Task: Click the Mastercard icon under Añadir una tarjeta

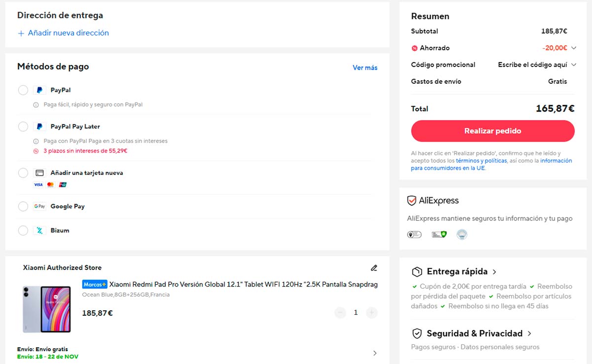Action: [x=50, y=184]
